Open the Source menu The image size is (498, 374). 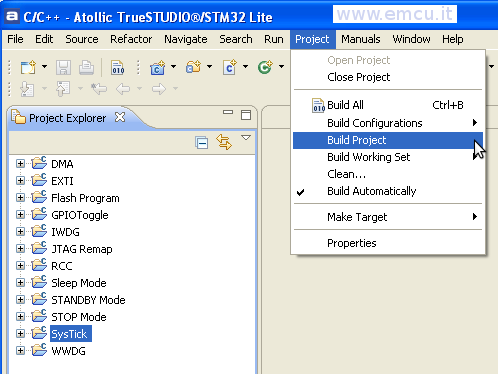coord(82,39)
